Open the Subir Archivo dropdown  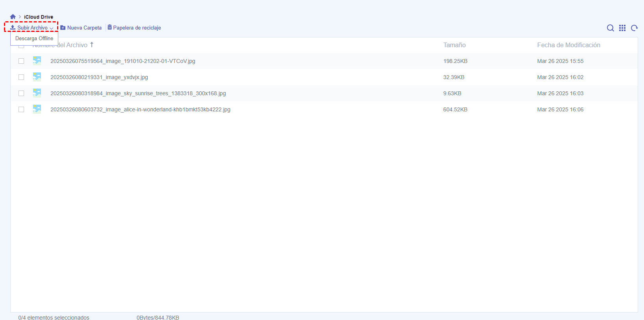pos(32,28)
